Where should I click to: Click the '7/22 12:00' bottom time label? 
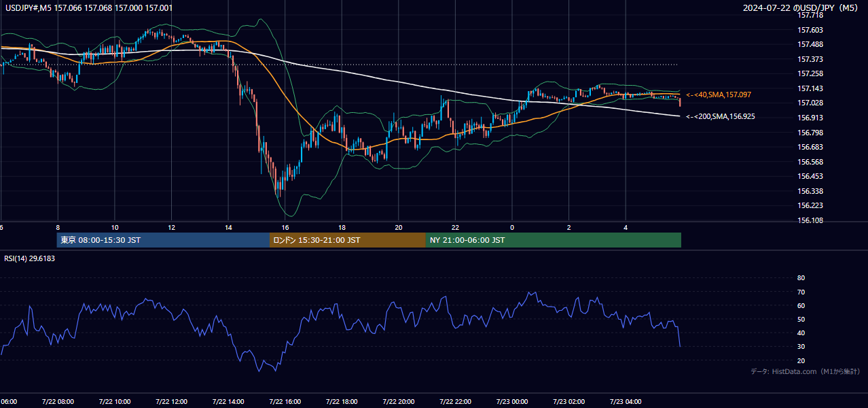[171, 401]
